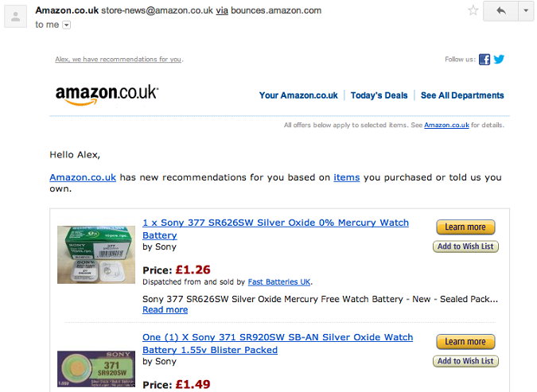The image size is (537, 392).
Task: Click Learn more for Sony 377 battery
Action: (x=465, y=227)
